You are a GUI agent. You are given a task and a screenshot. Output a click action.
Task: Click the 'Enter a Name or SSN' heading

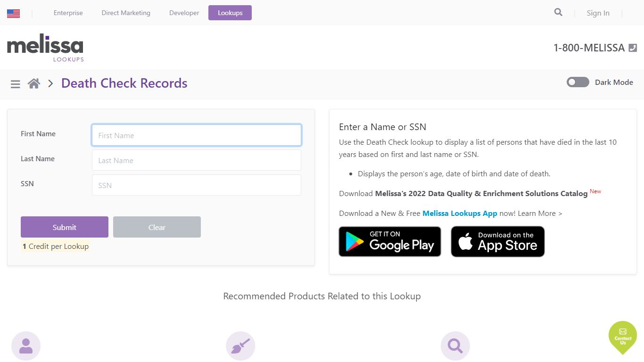(382, 127)
